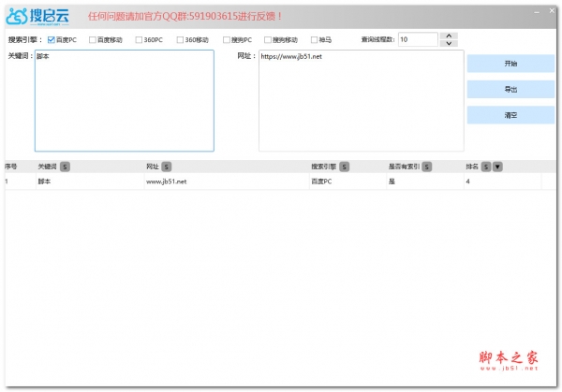Click the 是否有索引 column header label
The width and height of the screenshot is (562, 392).
point(404,167)
